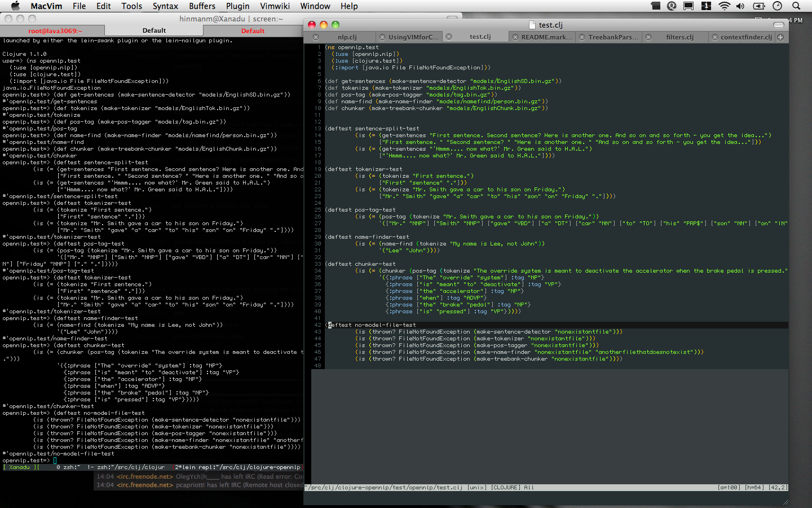Select screen window '2*lein repl' in terminal

pyautogui.click(x=237, y=467)
